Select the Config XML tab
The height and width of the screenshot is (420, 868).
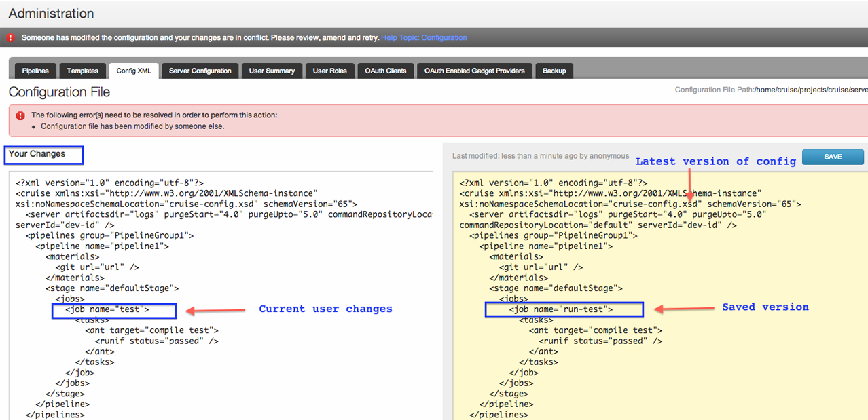(x=134, y=71)
